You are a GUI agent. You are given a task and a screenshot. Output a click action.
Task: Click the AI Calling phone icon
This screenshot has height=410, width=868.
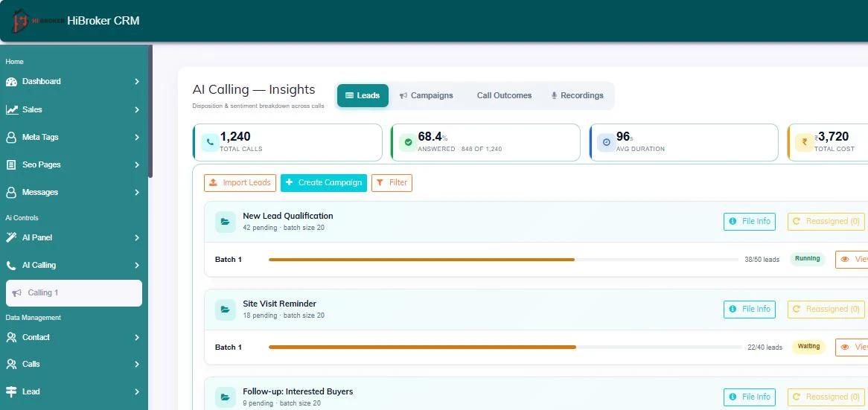click(11, 266)
